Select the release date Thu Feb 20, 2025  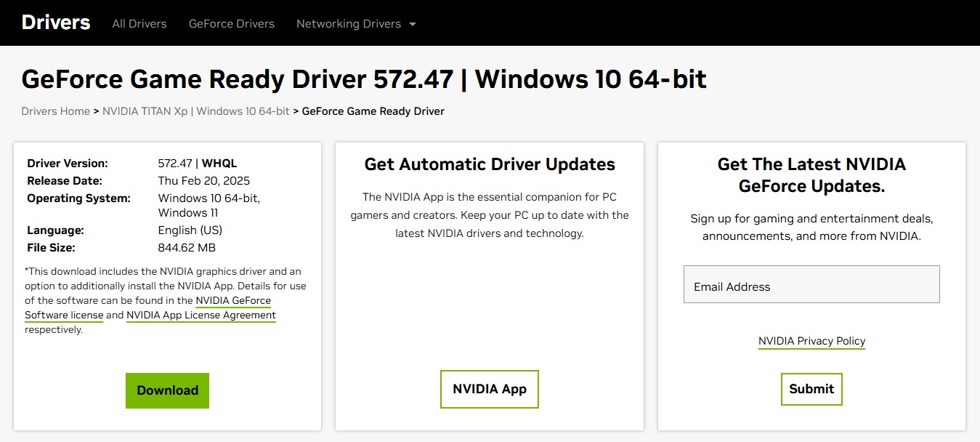click(x=204, y=180)
